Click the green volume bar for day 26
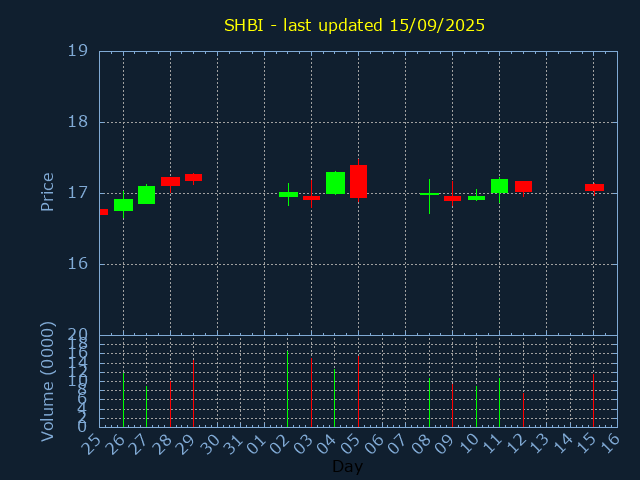 click(123, 400)
